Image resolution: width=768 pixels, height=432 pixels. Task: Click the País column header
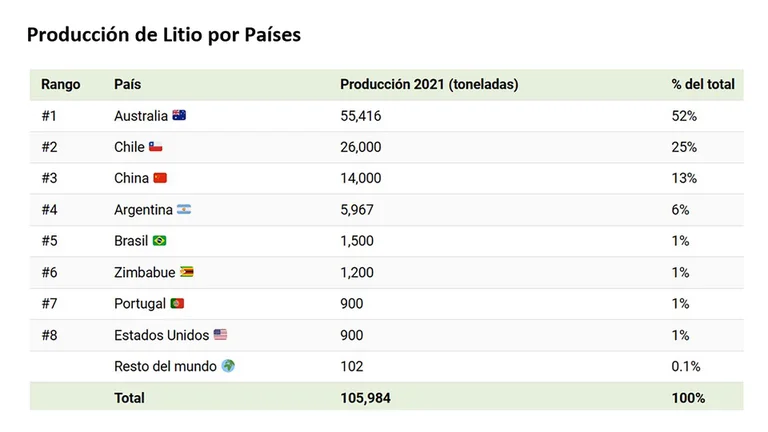click(x=128, y=85)
